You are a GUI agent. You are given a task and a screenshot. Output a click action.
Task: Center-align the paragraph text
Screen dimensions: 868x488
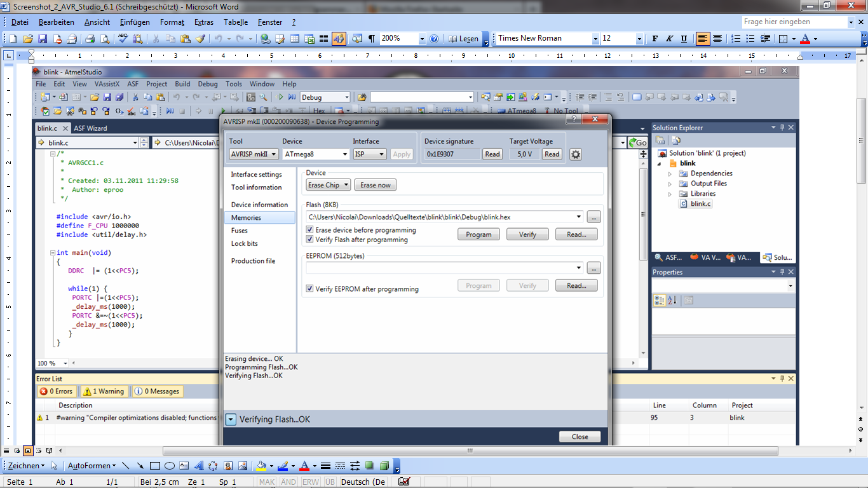pos(717,39)
